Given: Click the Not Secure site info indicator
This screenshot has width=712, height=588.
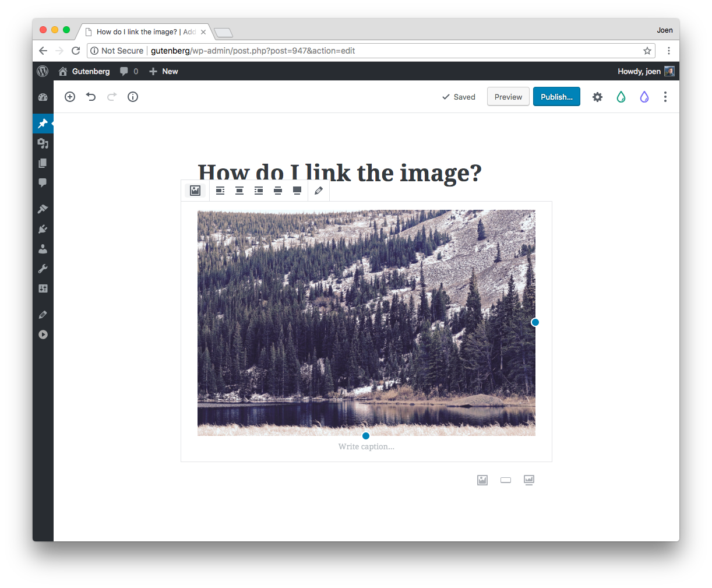Looking at the screenshot, I should [117, 51].
